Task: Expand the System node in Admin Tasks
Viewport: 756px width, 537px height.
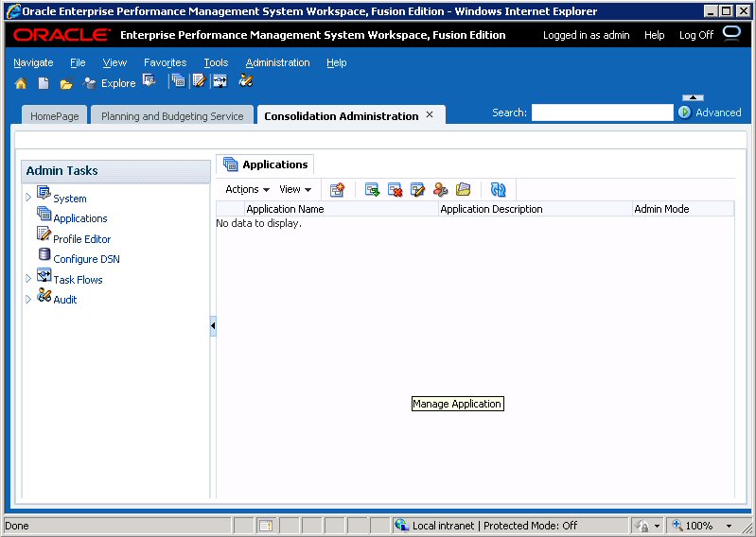Action: [28, 197]
